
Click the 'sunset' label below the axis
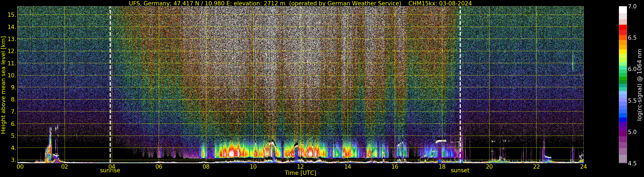coord(460,171)
